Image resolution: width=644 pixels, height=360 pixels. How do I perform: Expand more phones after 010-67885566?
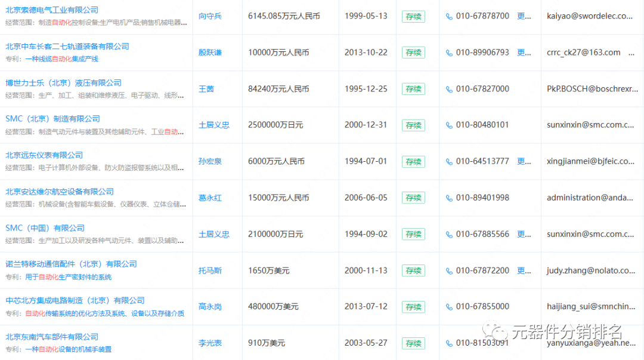tap(524, 234)
